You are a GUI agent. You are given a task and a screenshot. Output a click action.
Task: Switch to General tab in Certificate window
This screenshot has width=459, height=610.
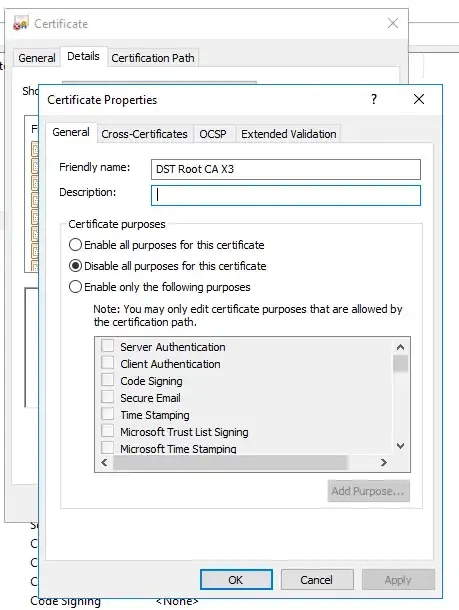click(x=37, y=58)
